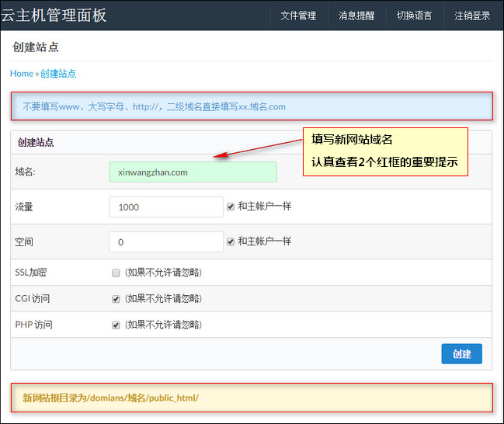Toggle 和主帐户一样 checkbox for 空间
The height and width of the screenshot is (424, 504).
(231, 242)
